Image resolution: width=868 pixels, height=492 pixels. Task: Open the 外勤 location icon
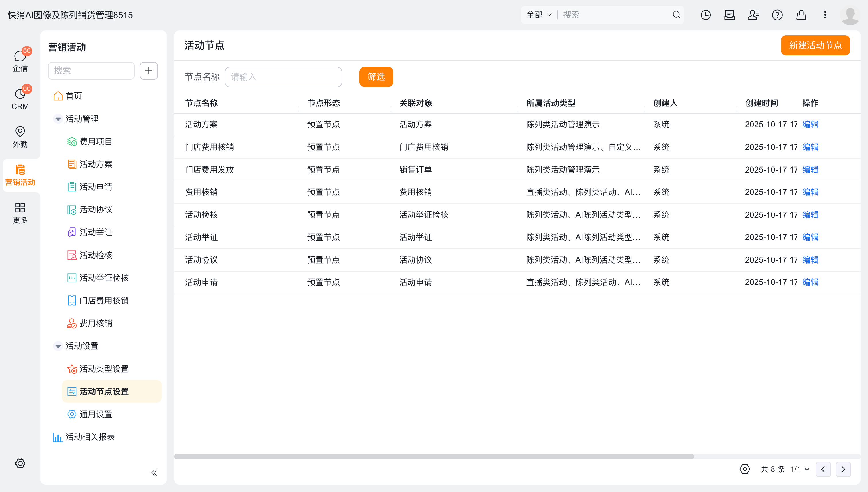click(20, 137)
